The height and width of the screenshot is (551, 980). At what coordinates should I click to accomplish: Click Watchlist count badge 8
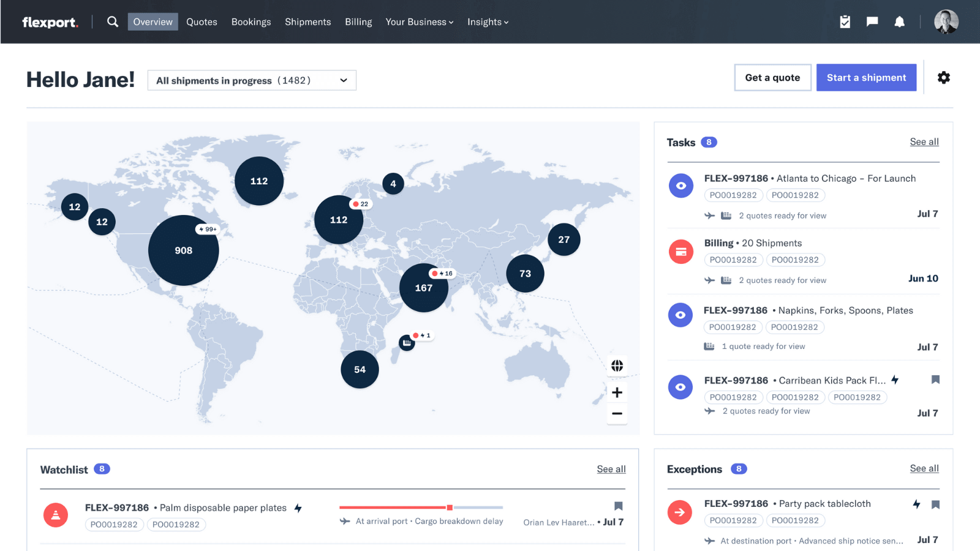102,469
